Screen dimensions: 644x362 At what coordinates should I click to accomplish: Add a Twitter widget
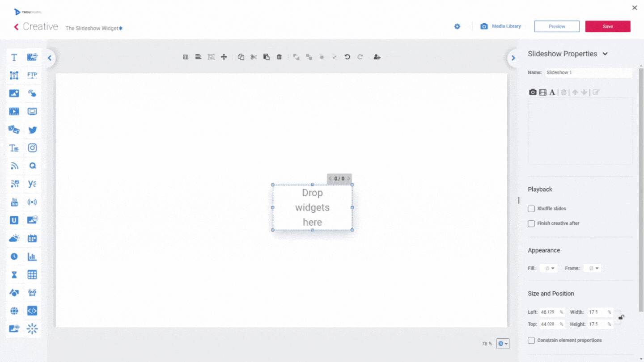(32, 130)
